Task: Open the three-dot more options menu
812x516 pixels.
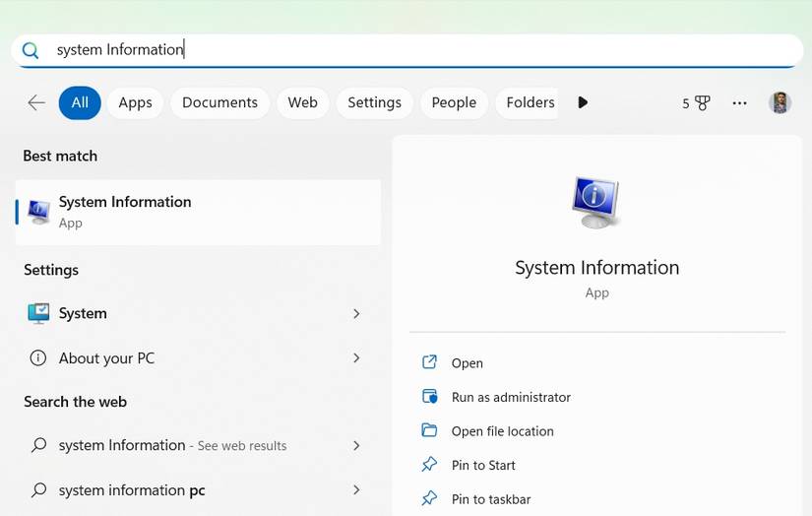Action: point(739,102)
